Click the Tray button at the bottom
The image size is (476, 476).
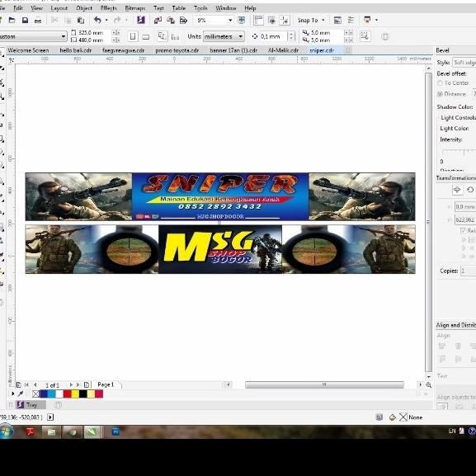[x=31, y=405]
